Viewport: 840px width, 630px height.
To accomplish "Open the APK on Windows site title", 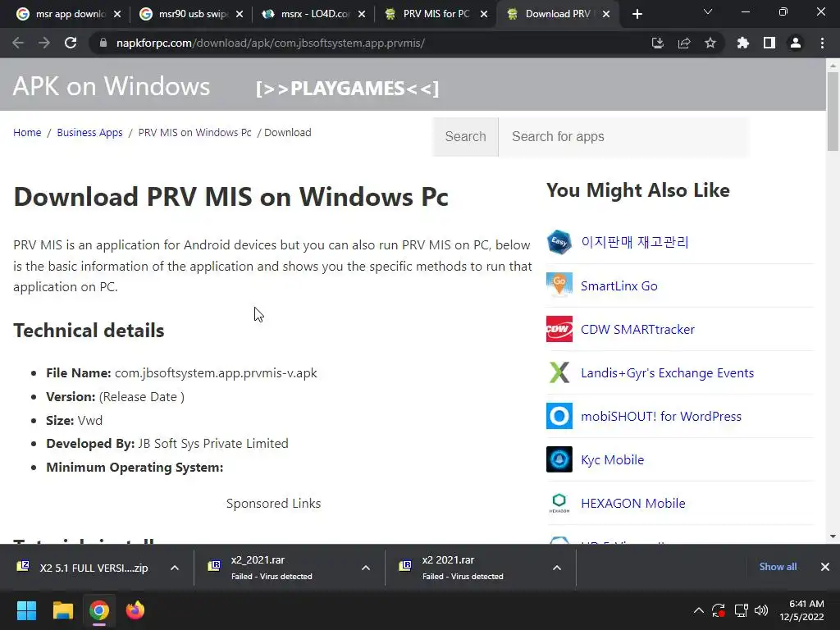I will (x=112, y=86).
